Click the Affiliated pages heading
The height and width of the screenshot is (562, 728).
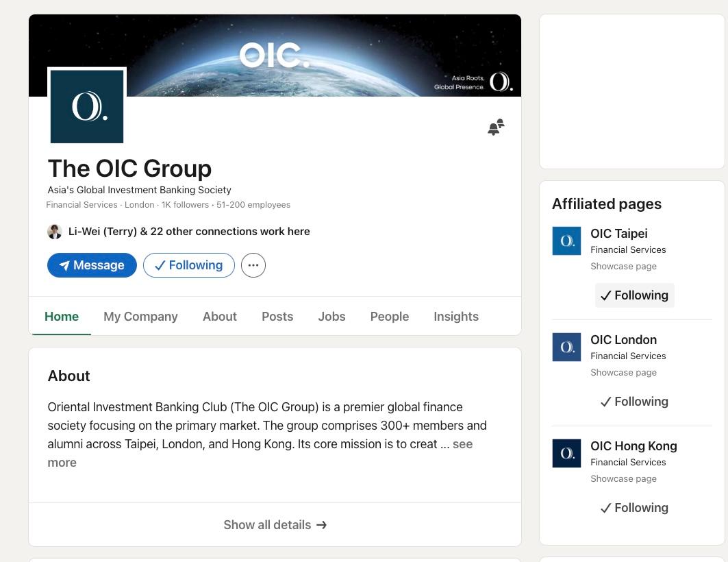(x=606, y=204)
